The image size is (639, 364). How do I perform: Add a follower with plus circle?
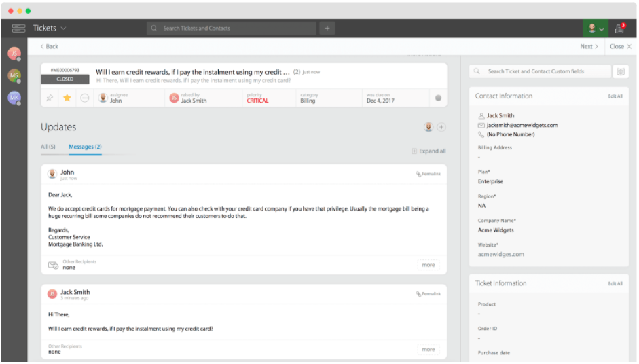coord(441,127)
